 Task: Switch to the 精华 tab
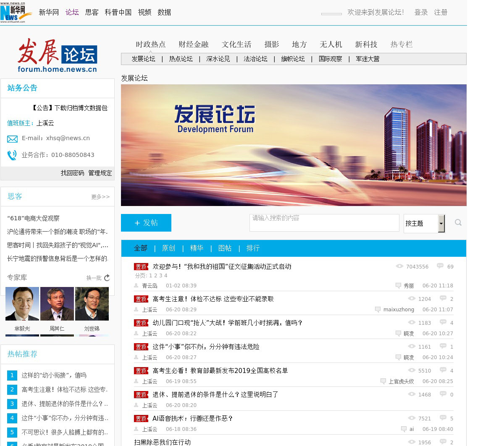click(x=197, y=248)
